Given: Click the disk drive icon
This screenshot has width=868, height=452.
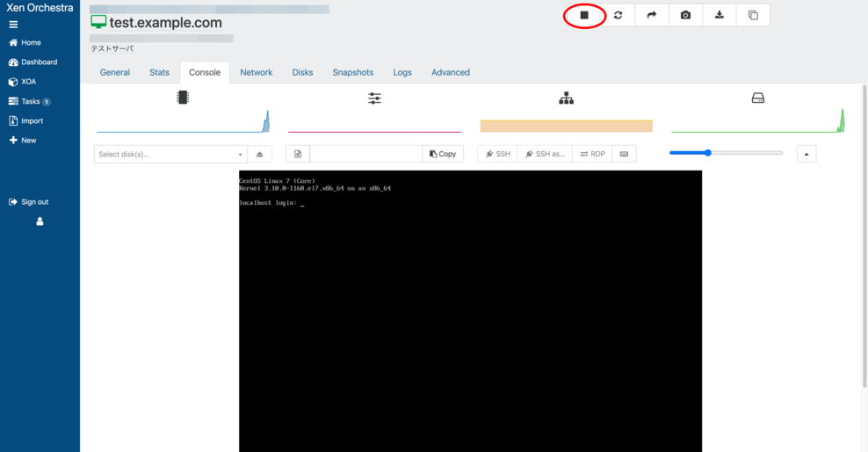Looking at the screenshot, I should click(x=758, y=98).
